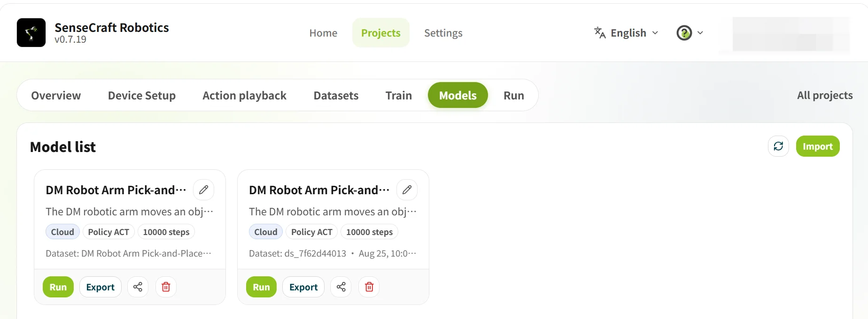Edit name of first DM Robot Arm model
868x319 pixels.
203,190
